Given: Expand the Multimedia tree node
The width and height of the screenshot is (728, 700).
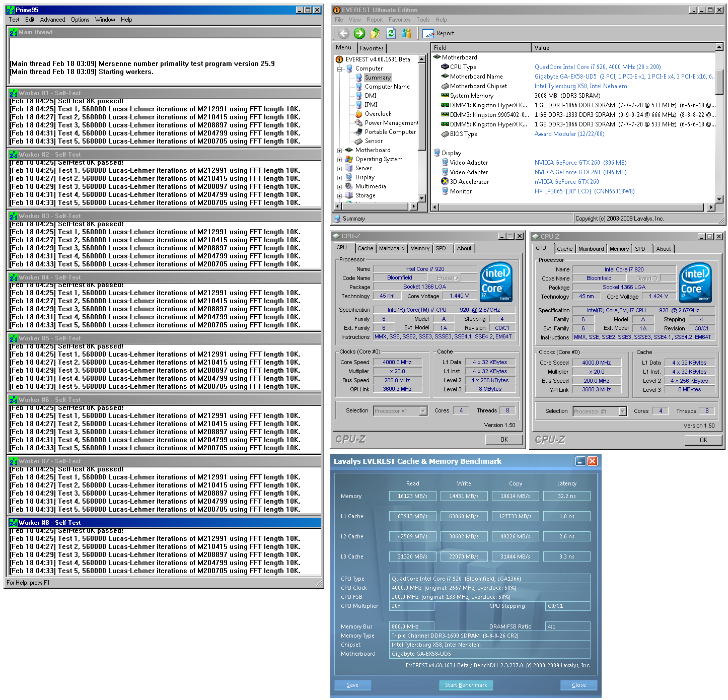Looking at the screenshot, I should (339, 187).
